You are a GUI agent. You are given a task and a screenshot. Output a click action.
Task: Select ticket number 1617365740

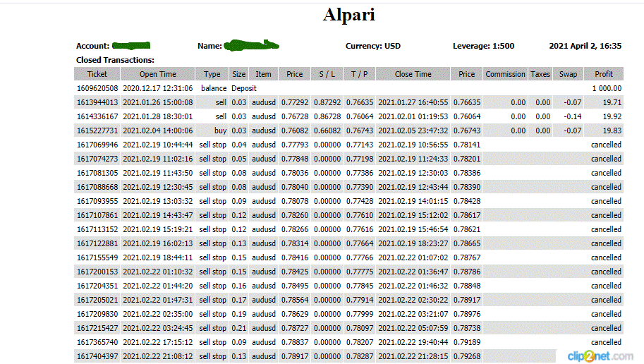(97, 342)
